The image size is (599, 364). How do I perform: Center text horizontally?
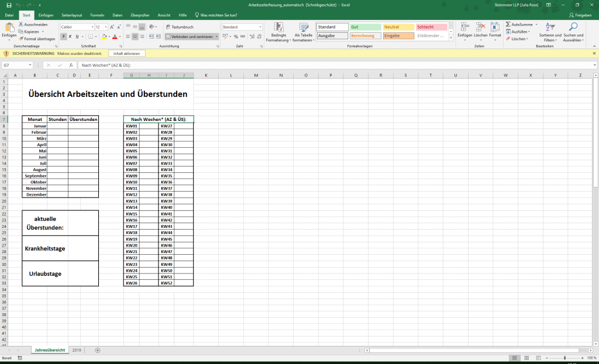[x=135, y=37]
